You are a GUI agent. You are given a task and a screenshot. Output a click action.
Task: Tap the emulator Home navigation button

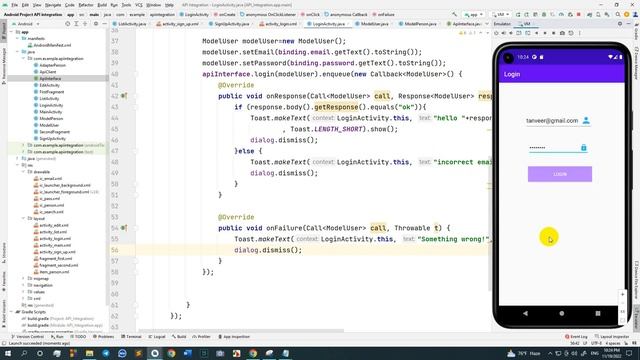point(562,313)
